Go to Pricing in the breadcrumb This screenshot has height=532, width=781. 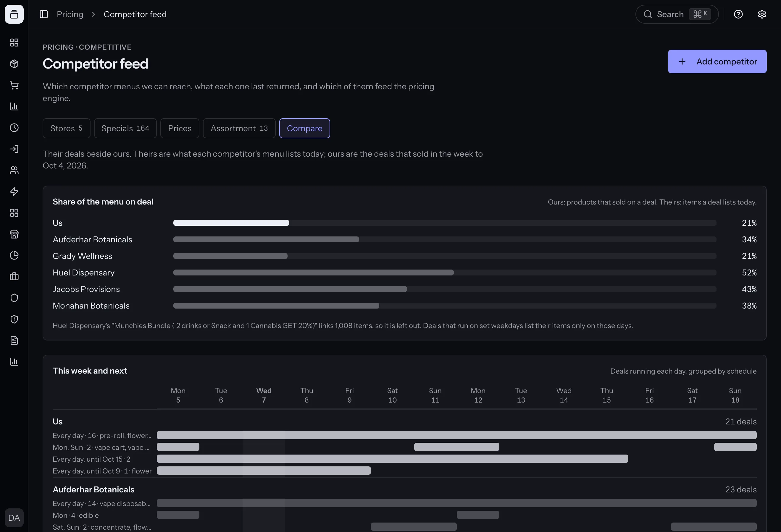(70, 14)
